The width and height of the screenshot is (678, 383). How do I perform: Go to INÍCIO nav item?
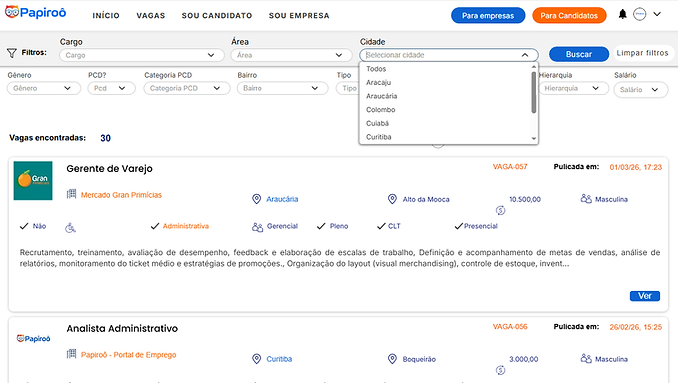(106, 16)
